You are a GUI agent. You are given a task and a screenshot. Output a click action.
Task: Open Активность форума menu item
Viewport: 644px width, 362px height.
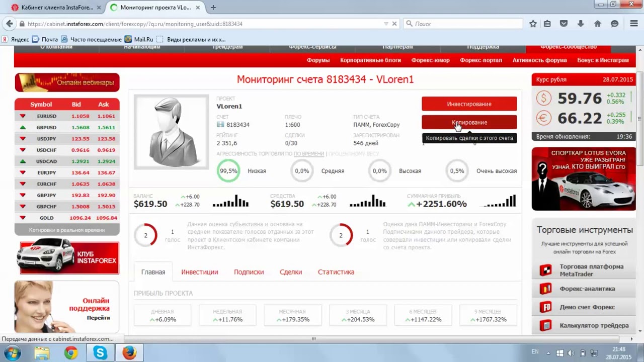point(539,60)
